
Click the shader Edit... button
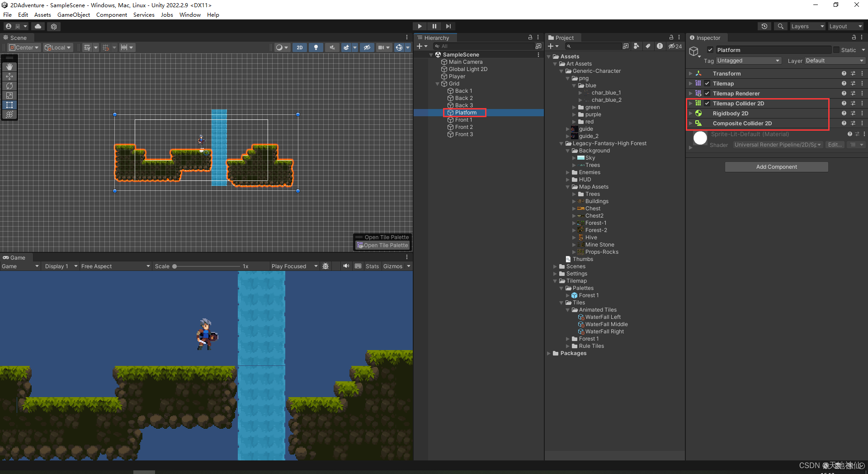[x=835, y=145]
